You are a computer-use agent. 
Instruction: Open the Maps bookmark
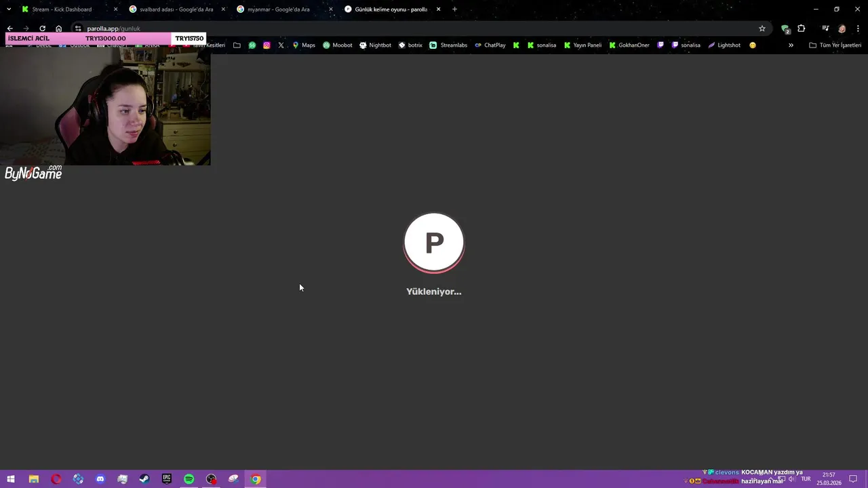[x=304, y=45]
